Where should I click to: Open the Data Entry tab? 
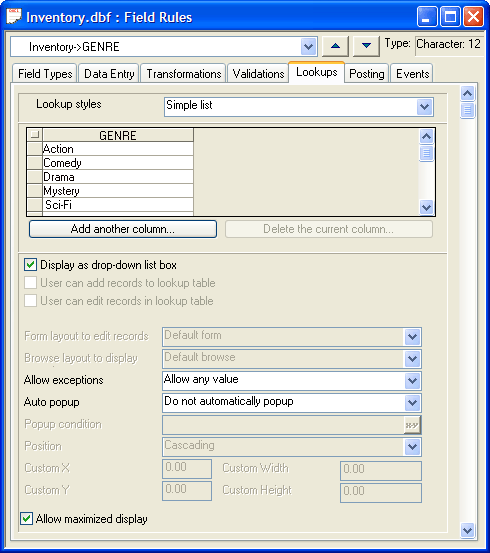tap(109, 73)
